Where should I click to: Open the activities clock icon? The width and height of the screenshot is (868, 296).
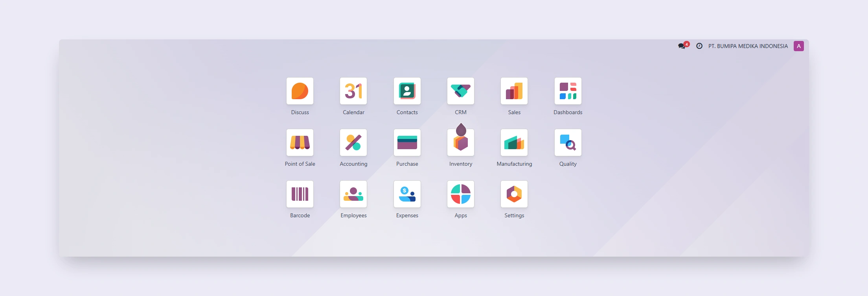click(x=699, y=46)
